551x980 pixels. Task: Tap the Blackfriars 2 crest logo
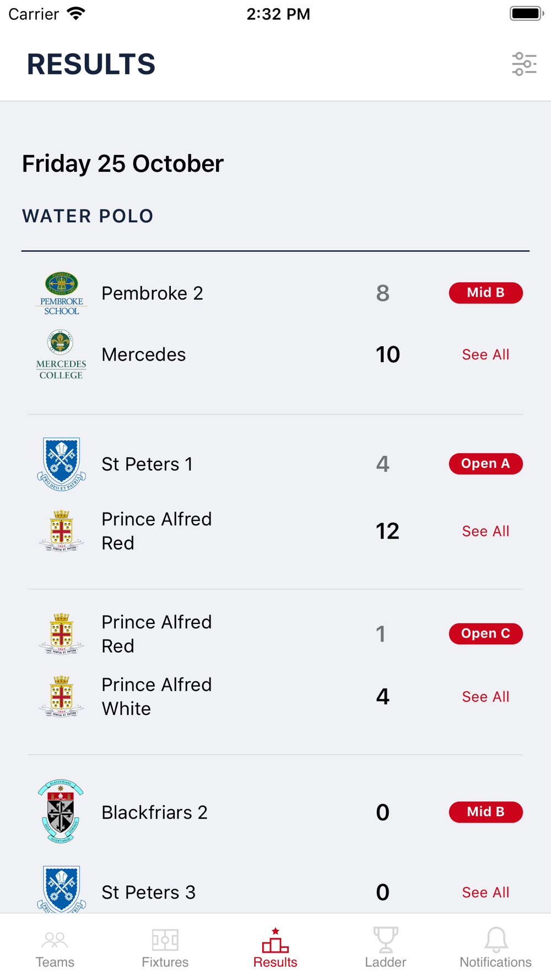[61, 811]
